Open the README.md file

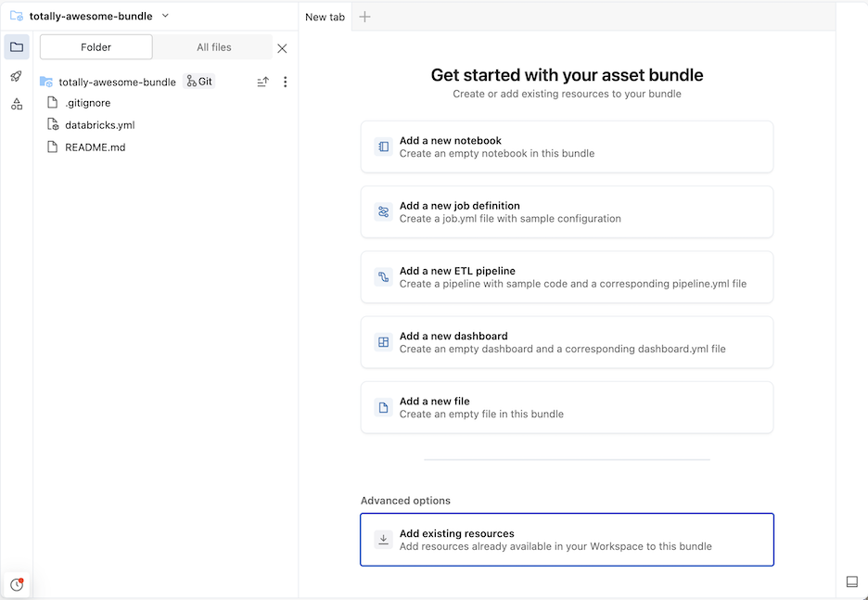[95, 147]
